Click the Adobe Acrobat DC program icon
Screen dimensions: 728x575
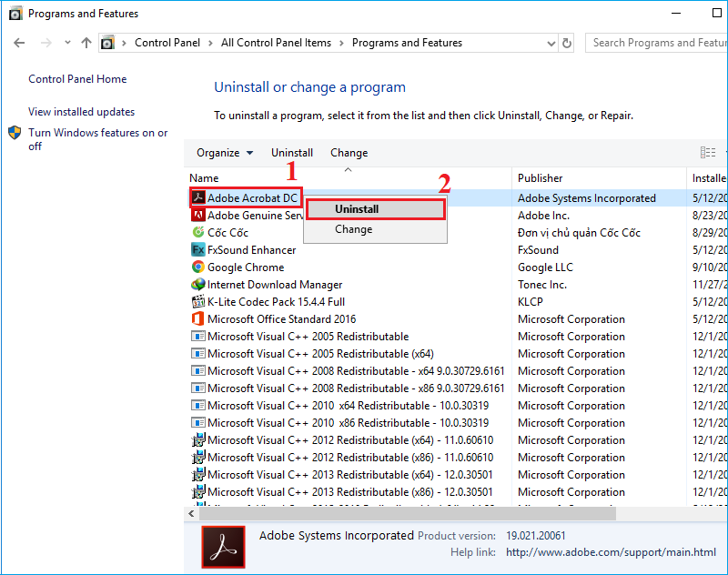[x=198, y=198]
